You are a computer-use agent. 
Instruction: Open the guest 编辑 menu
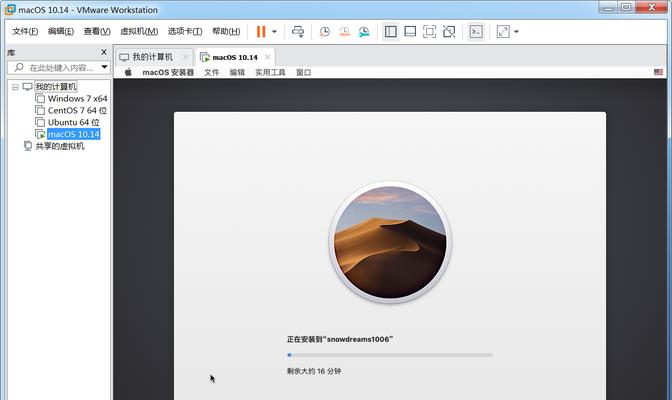coord(237,72)
